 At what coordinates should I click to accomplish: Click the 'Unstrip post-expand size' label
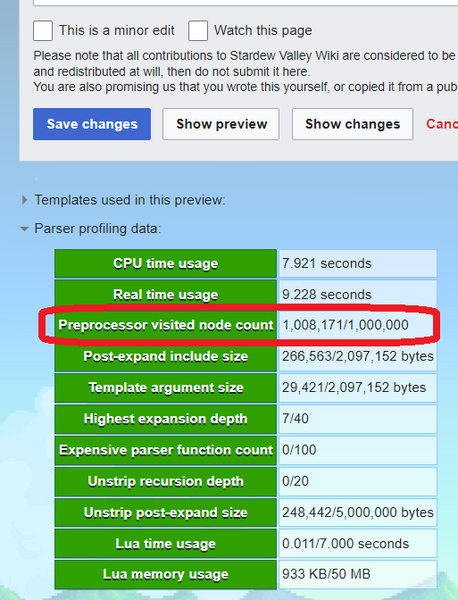(x=166, y=513)
